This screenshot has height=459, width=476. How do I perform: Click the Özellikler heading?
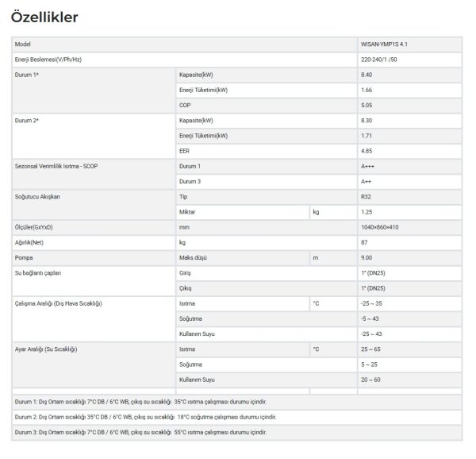tap(44, 17)
